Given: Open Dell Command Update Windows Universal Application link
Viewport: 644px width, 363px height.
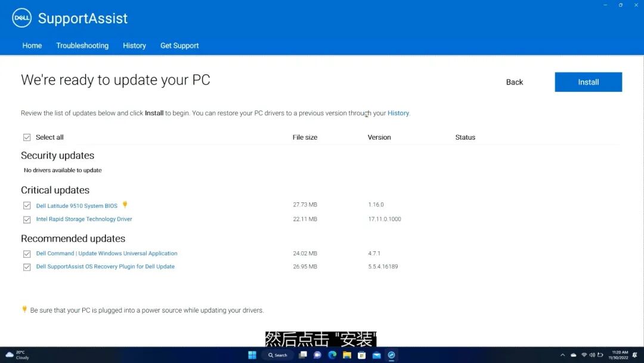Looking at the screenshot, I should tap(107, 253).
